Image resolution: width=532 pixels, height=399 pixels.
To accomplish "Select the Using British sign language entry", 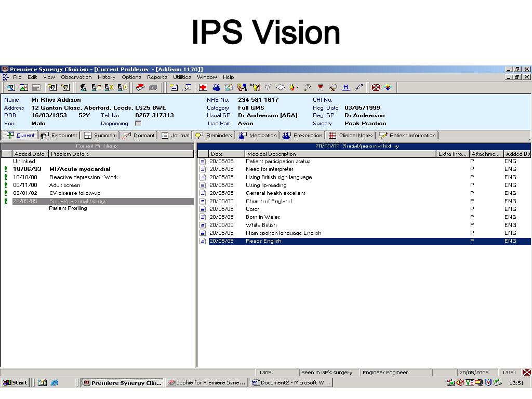I will pyautogui.click(x=364, y=177).
